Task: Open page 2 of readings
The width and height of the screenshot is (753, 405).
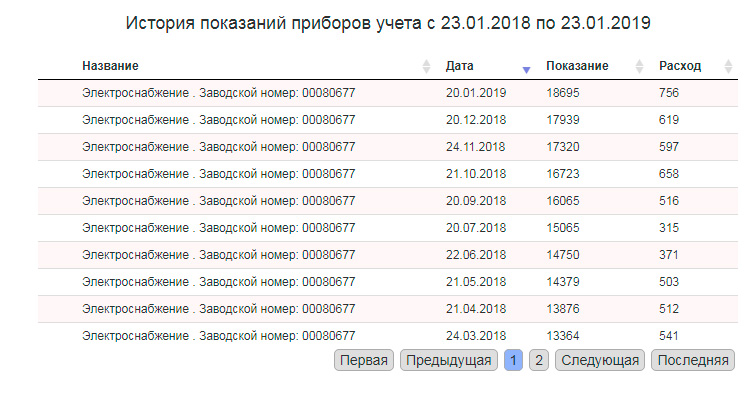Action: click(x=538, y=360)
